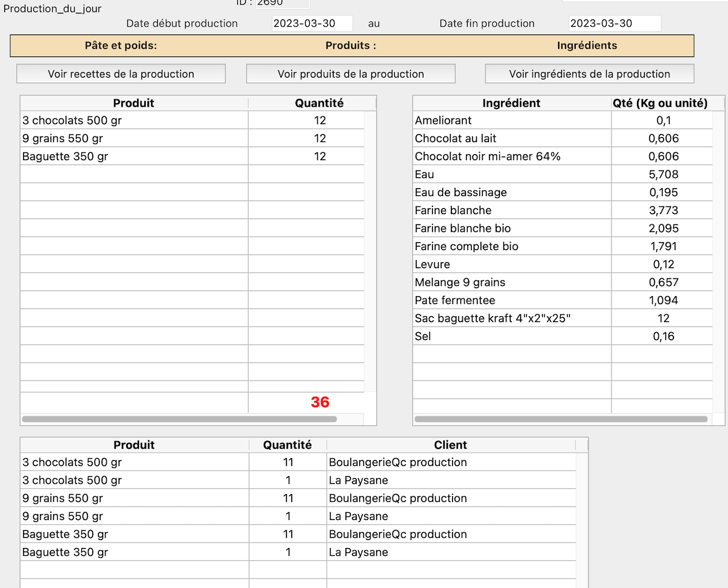The width and height of the screenshot is (728, 588).
Task: Click the 0,1 quantity for Ameliorant
Action: 664,120
